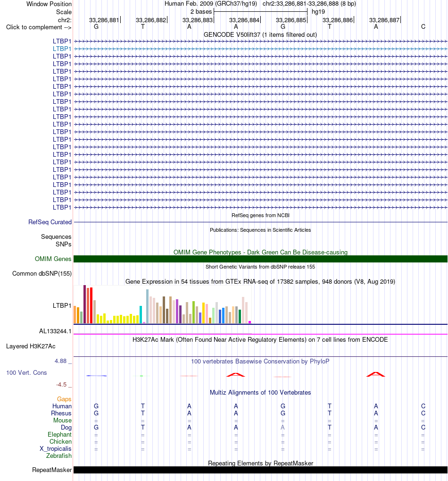The width and height of the screenshot is (448, 481).
Task: Click the H3K27Ac Mark ENCODE track title
Action: point(260,340)
